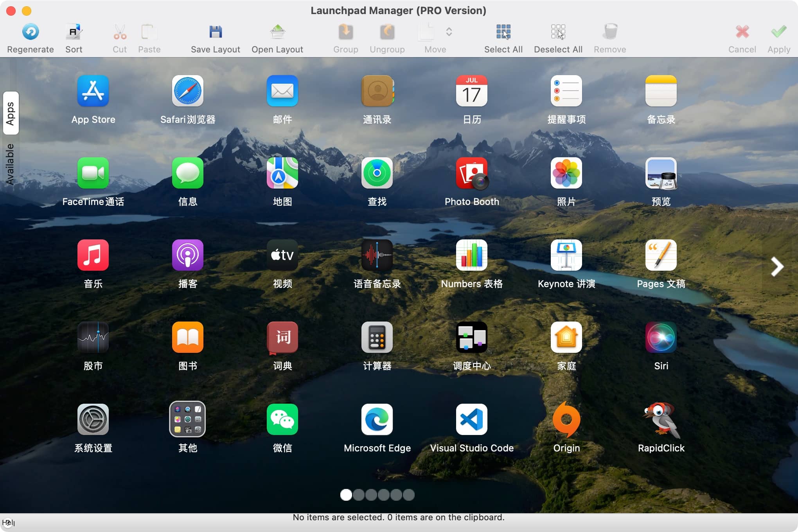Viewport: 798px width, 532px height.
Task: Select the 备忘录 Notes icon
Action: point(661,91)
